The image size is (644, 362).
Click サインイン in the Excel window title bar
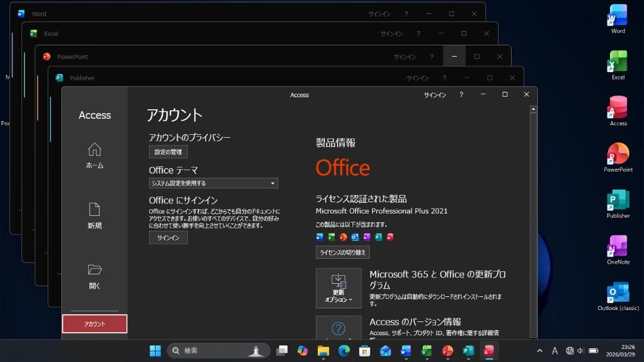point(391,33)
